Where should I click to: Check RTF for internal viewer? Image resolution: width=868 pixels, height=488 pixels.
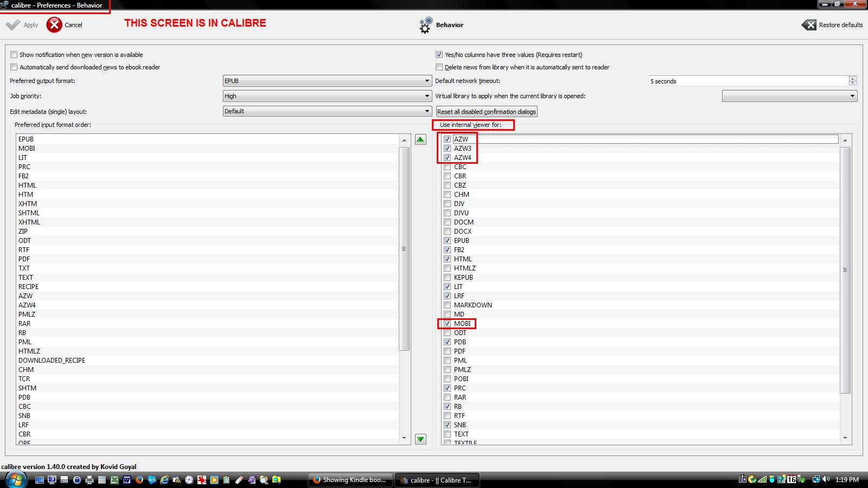click(x=448, y=416)
